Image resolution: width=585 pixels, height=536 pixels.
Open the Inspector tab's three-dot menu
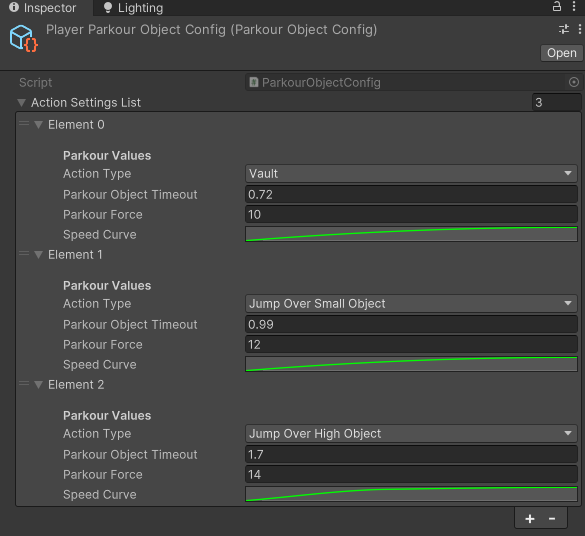[x=574, y=6]
